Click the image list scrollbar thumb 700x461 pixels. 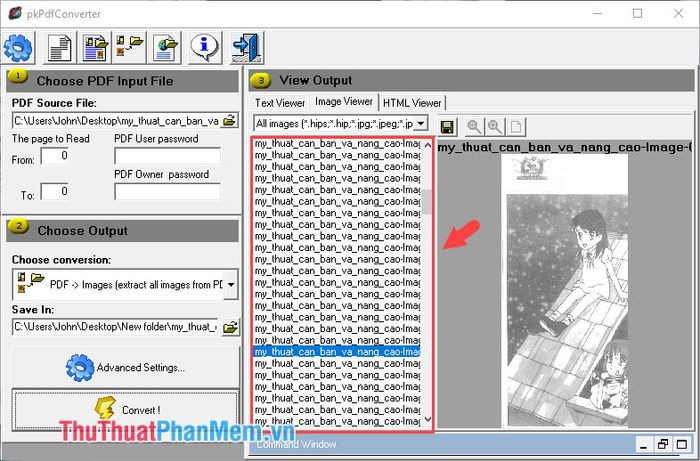(x=427, y=202)
